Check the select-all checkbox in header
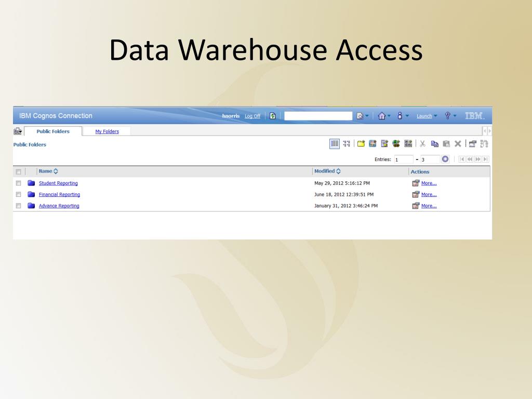 pos(18,171)
